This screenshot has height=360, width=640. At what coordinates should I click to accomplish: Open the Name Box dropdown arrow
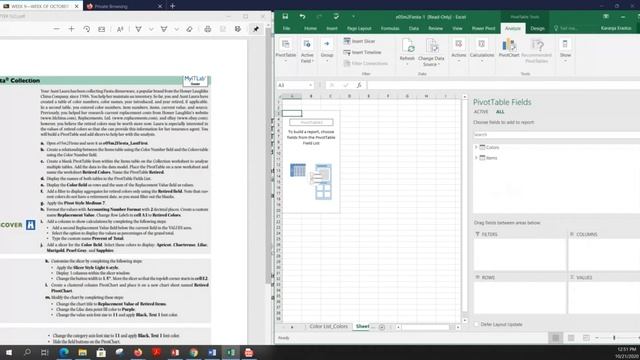coord(311,85)
